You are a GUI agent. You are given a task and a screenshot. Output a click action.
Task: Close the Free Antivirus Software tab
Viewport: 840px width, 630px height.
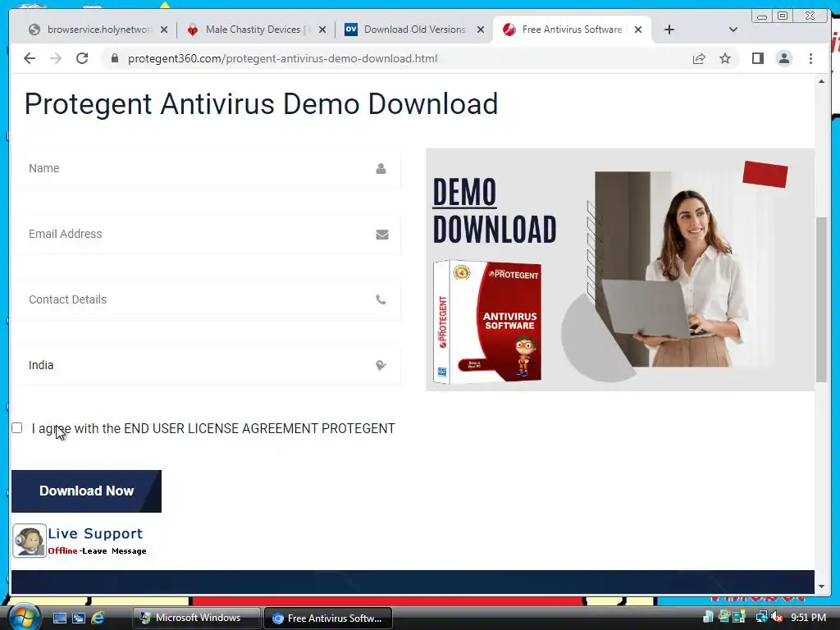638,30
